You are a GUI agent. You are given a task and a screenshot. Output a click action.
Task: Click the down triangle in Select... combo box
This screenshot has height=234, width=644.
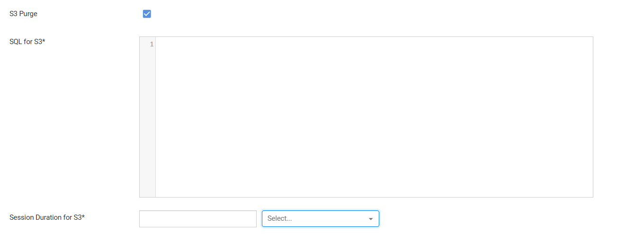[371, 219]
